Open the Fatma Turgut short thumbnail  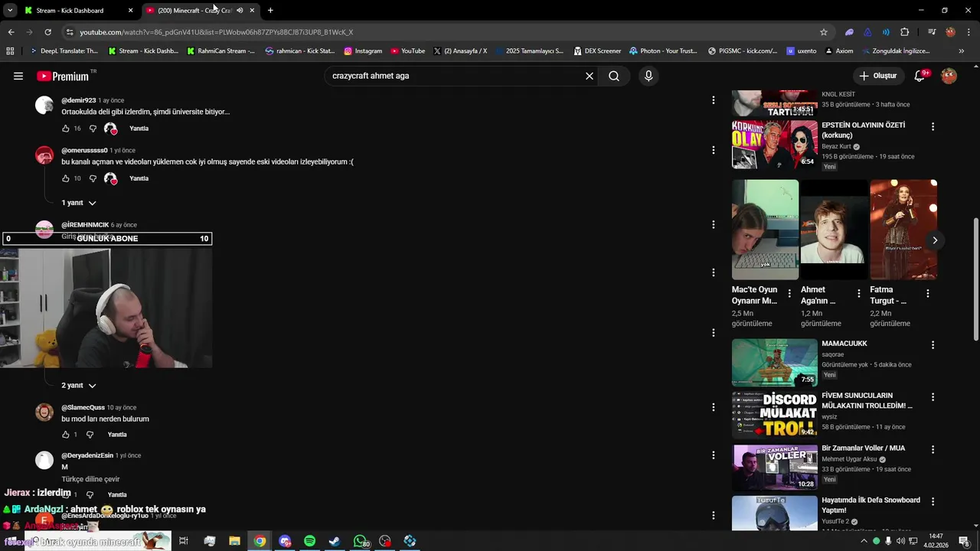click(903, 230)
